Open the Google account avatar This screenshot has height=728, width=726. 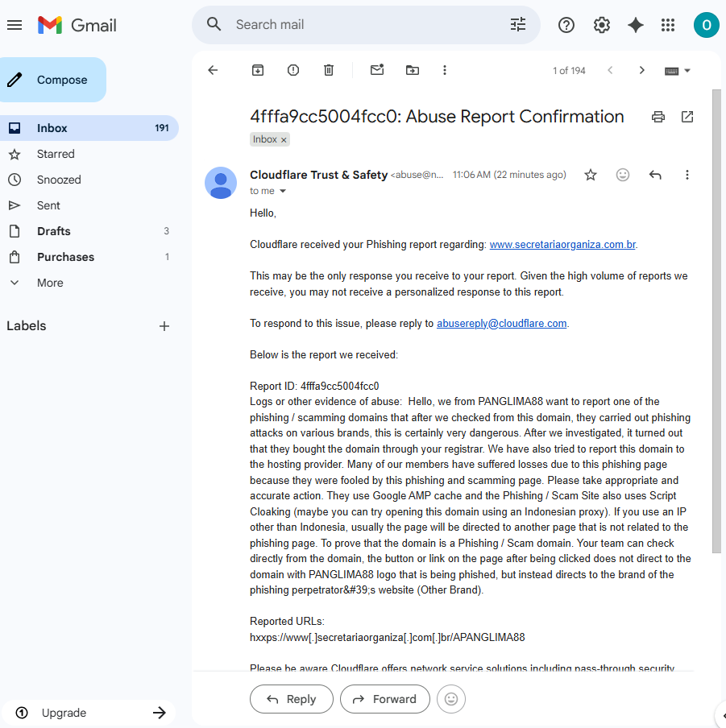click(707, 25)
